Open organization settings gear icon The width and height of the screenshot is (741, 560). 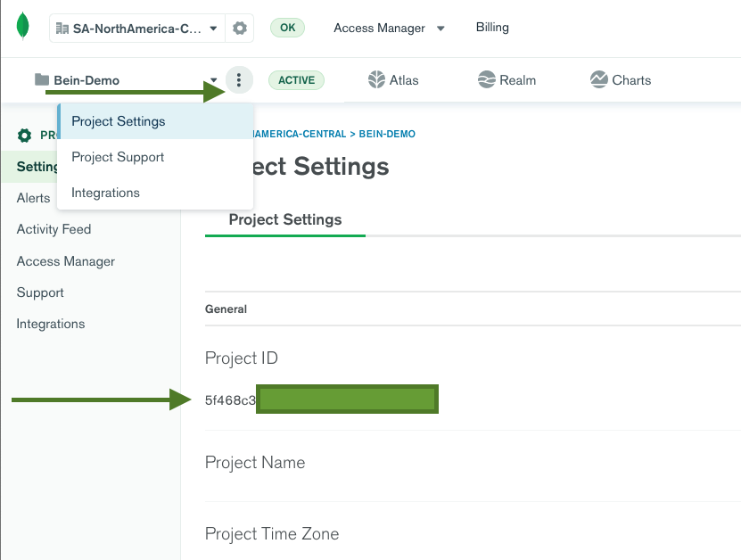click(x=240, y=29)
